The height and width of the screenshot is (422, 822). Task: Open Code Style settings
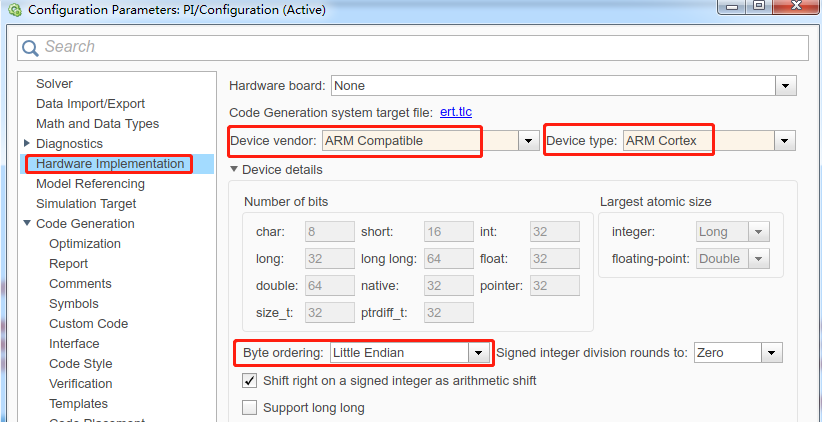coord(81,363)
